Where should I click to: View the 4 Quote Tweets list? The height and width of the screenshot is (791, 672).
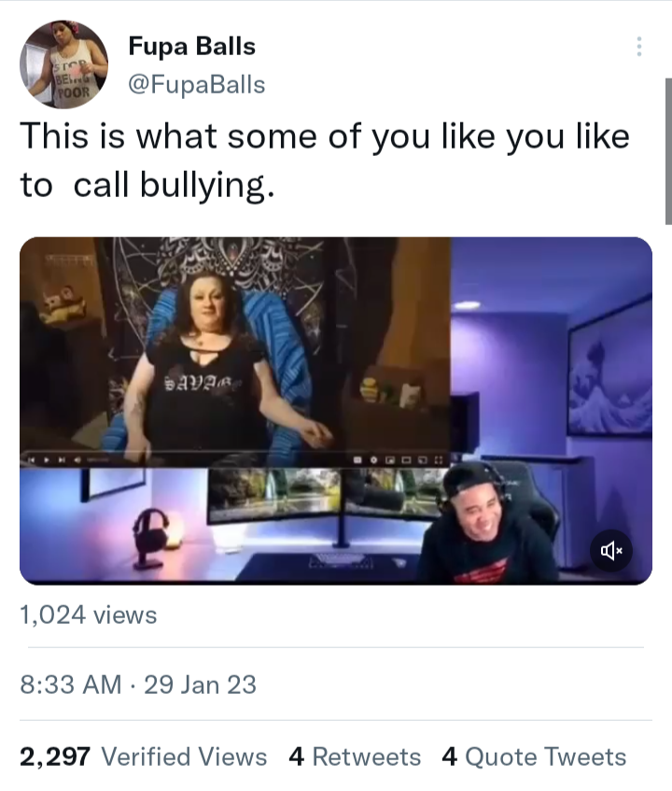point(534,756)
